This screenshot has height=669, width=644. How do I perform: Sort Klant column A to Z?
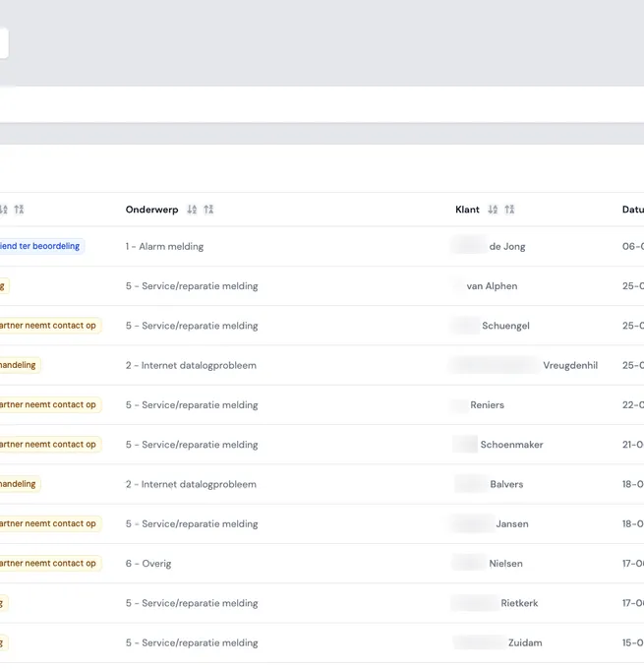[493, 210]
